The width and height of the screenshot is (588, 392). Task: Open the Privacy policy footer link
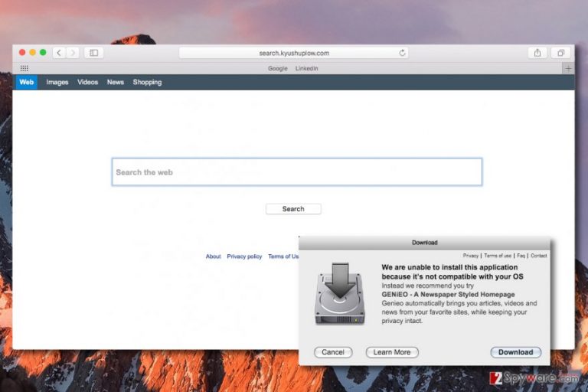[x=244, y=256]
